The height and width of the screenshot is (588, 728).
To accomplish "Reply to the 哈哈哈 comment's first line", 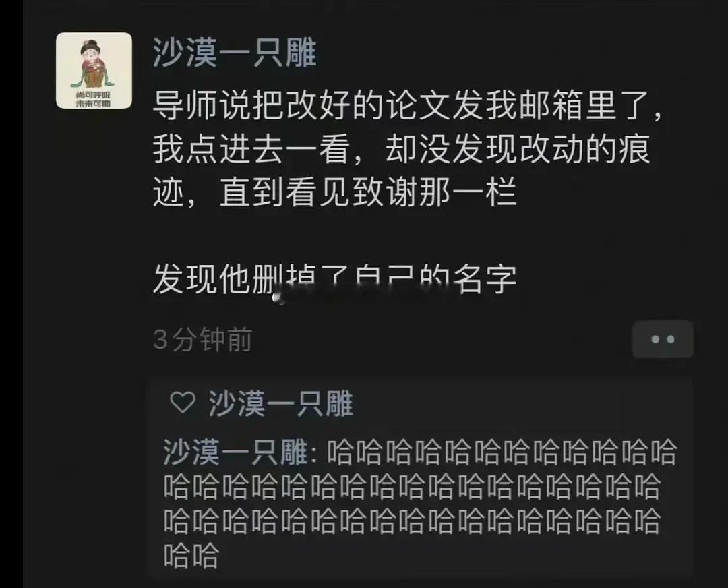I will (x=502, y=452).
